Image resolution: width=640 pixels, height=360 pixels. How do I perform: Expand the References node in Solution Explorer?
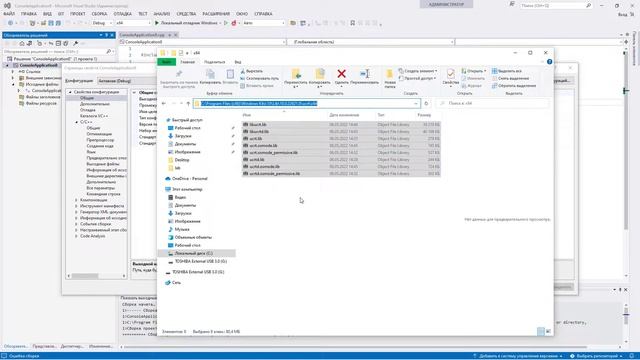(13, 71)
